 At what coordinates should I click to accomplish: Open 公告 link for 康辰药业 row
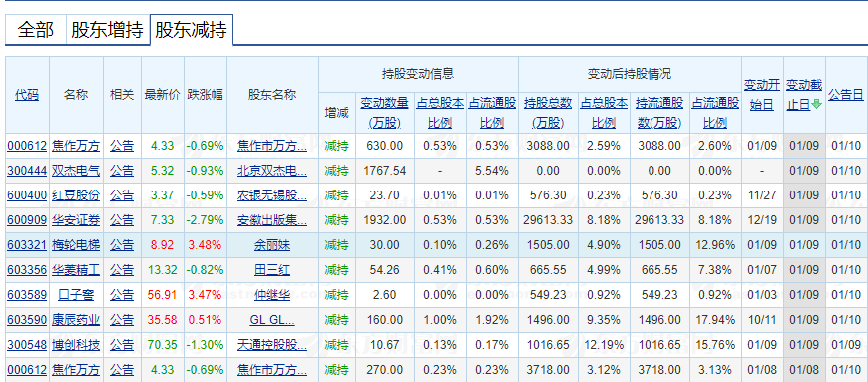[122, 320]
